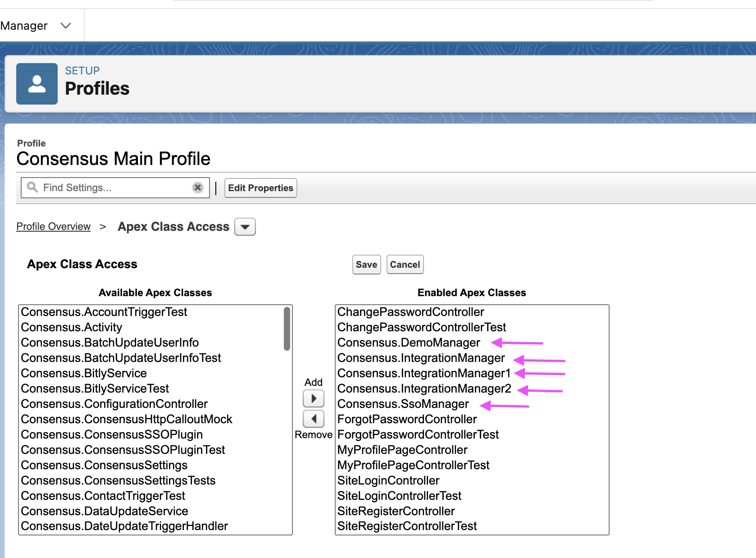Select Consensus.BitlyService from available classes

pyautogui.click(x=84, y=373)
